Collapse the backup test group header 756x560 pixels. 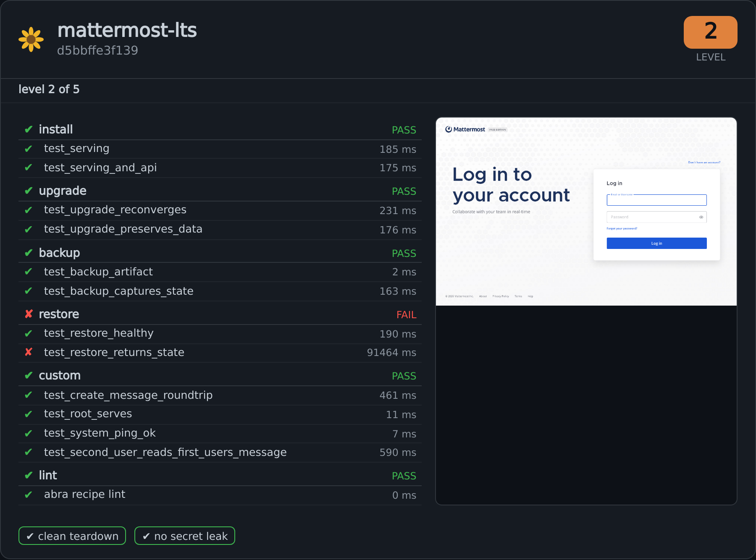pos(220,253)
